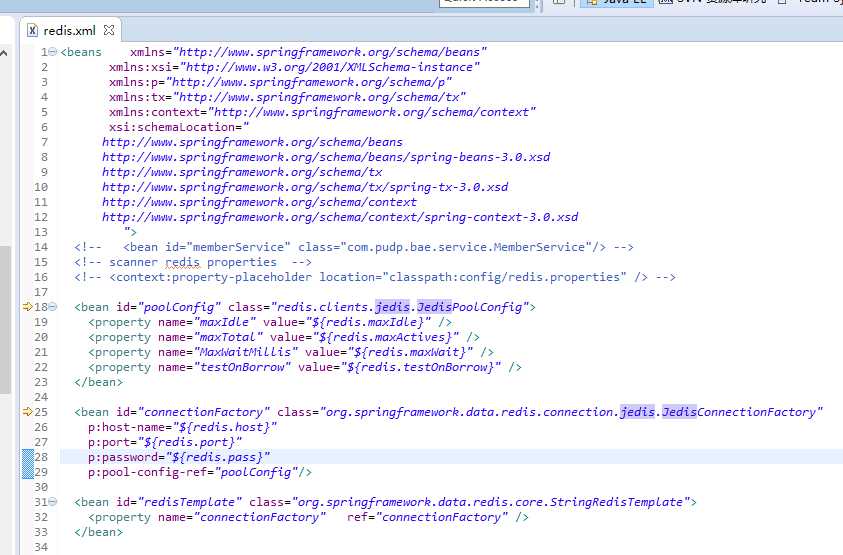Image resolution: width=843 pixels, height=555 pixels.
Task: Click the ${redis.testOnBorrow} value on line 22
Action: 420,367
